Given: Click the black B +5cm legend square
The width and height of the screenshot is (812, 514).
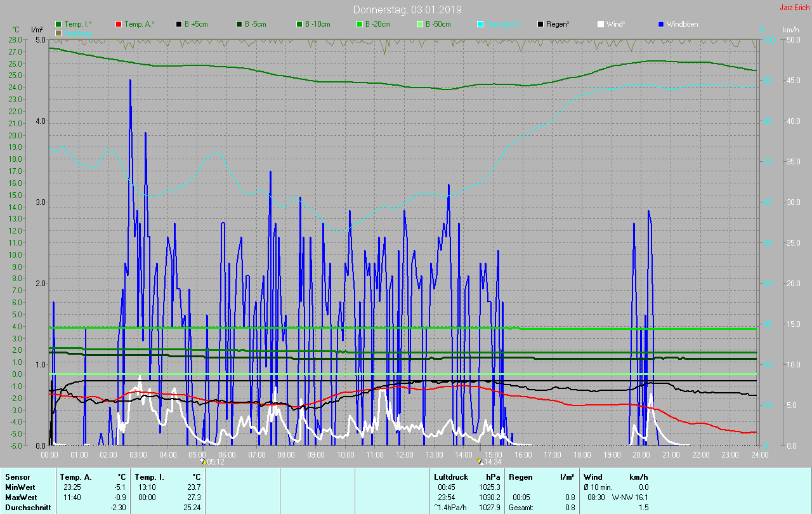Looking at the screenshot, I should tap(179, 24).
